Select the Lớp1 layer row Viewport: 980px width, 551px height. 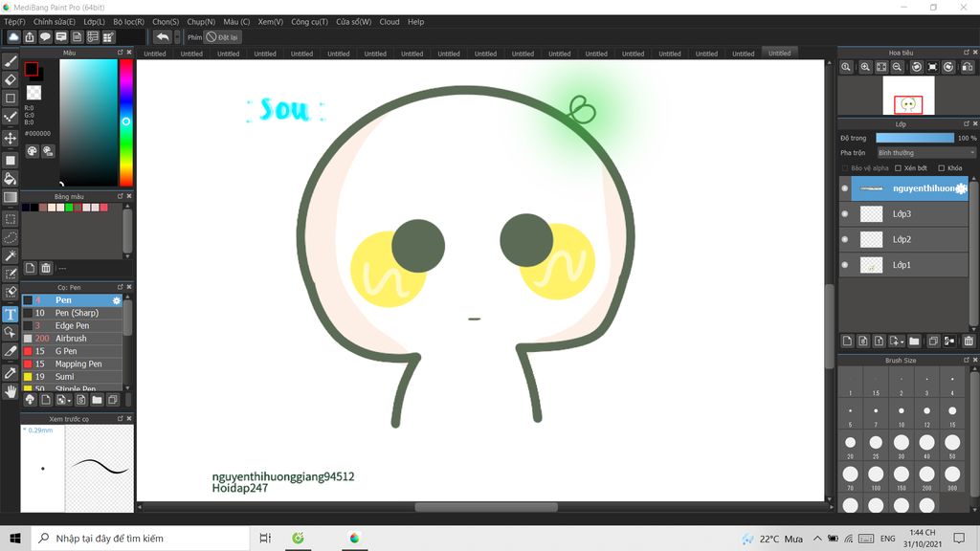pos(904,265)
